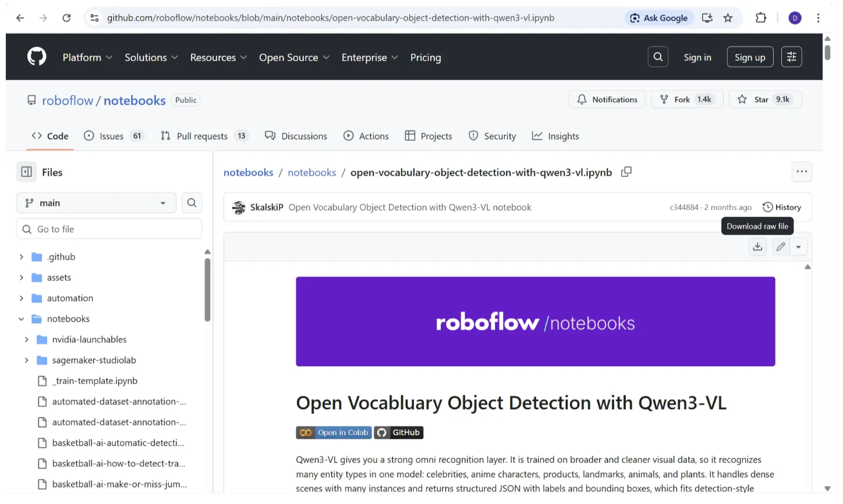843x504 pixels.
Task: Bookmark page with the star icon
Action: point(728,18)
